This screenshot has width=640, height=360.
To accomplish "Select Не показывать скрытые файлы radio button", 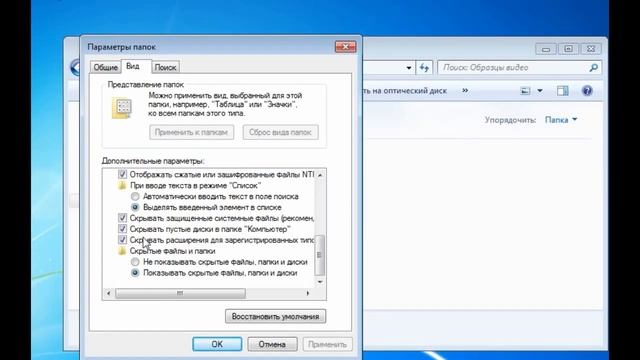I will click(135, 262).
